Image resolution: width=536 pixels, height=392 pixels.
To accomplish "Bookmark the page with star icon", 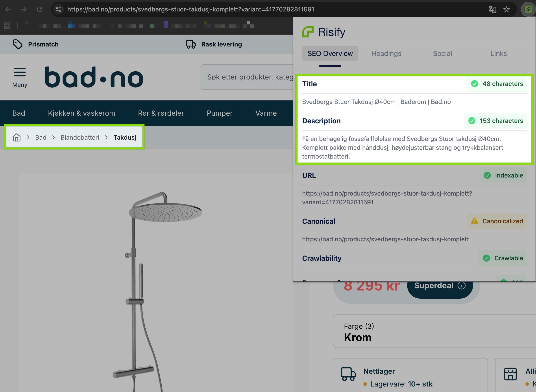I will click(x=506, y=9).
